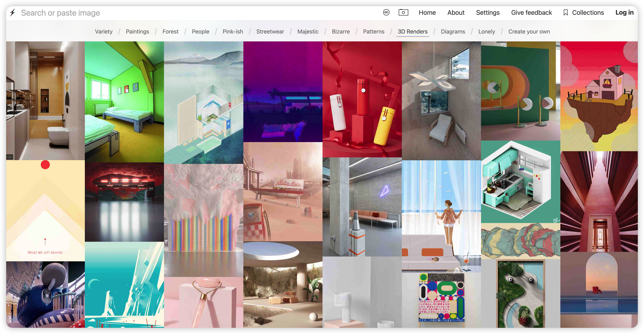The image size is (644, 334).
Task: Click the Creative Commons icon
Action: click(386, 13)
